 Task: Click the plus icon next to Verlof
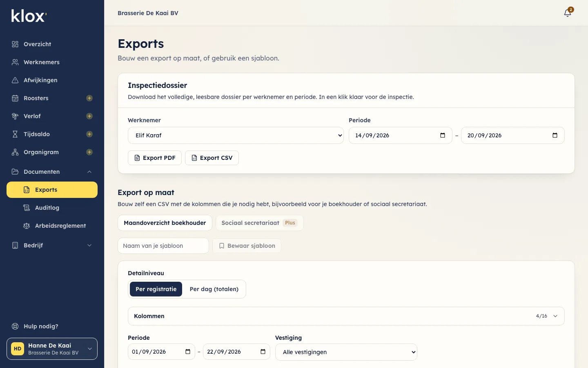(89, 116)
